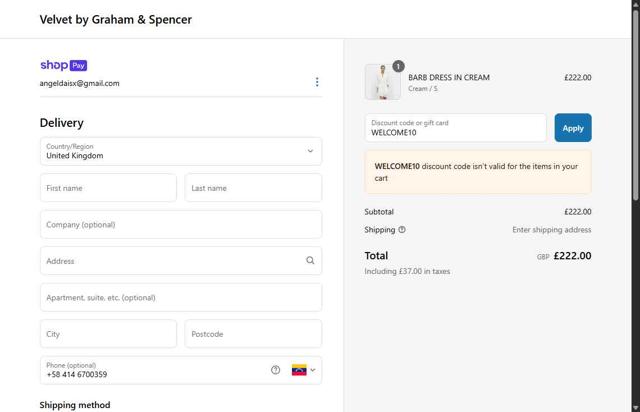Focus the Address field
640x412 pixels.
tap(181, 261)
